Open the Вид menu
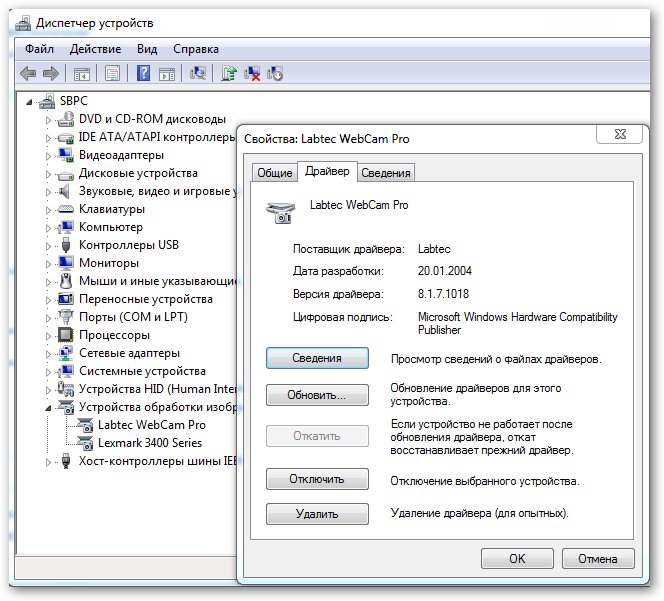Image resolution: width=664 pixels, height=601 pixels. click(147, 49)
